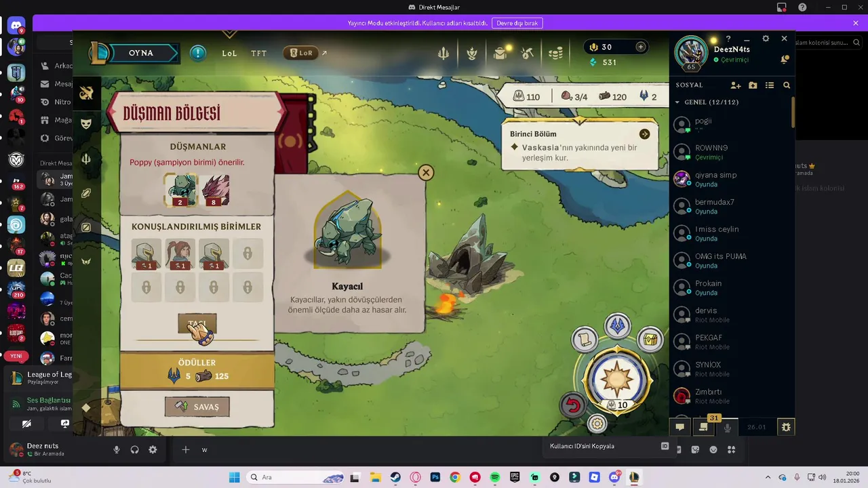Screen dimensions: 868x488
Task: Select the Kayacıl enemy unit portrait
Action: pyautogui.click(x=180, y=190)
